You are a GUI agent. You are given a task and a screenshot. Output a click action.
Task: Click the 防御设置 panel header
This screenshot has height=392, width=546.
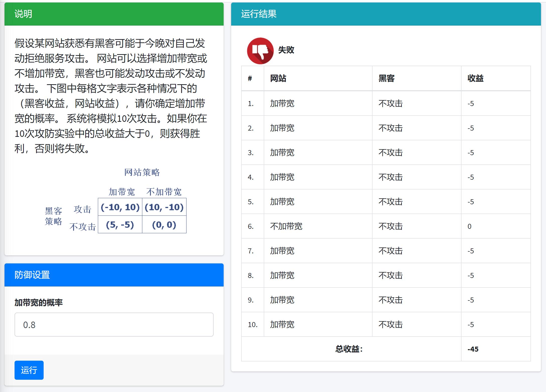click(32, 275)
